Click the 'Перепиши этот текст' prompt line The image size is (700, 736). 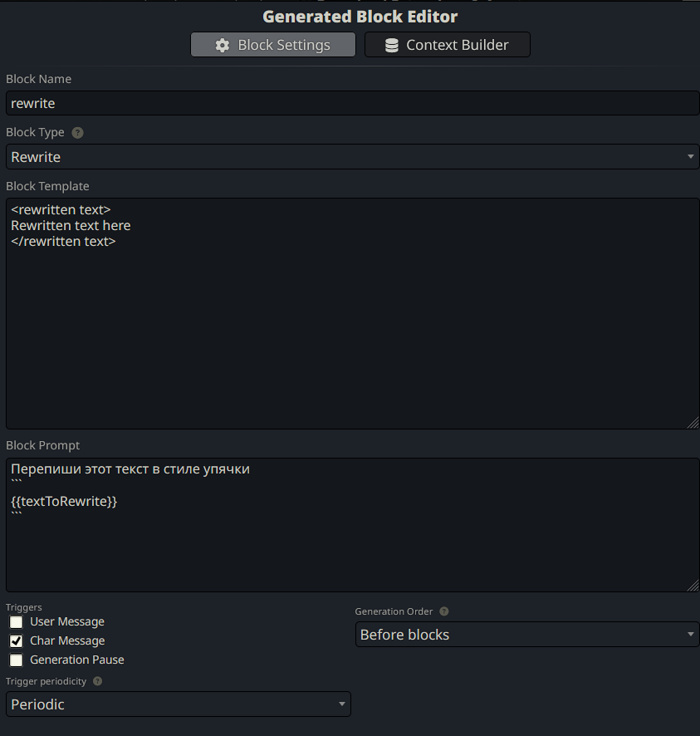point(130,469)
